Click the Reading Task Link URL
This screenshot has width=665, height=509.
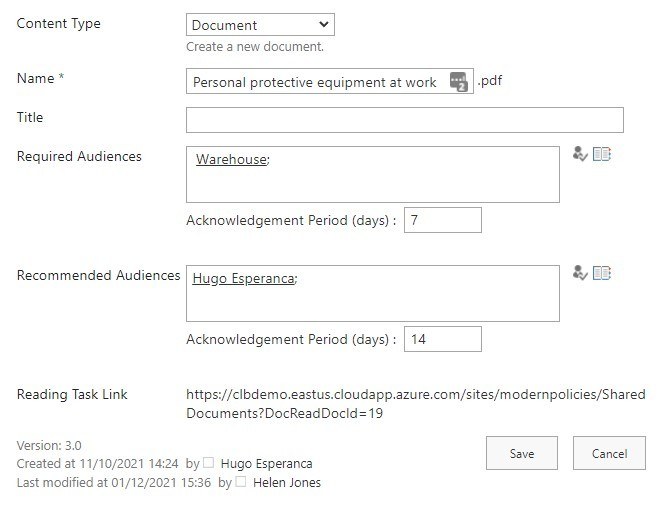pyautogui.click(x=415, y=403)
